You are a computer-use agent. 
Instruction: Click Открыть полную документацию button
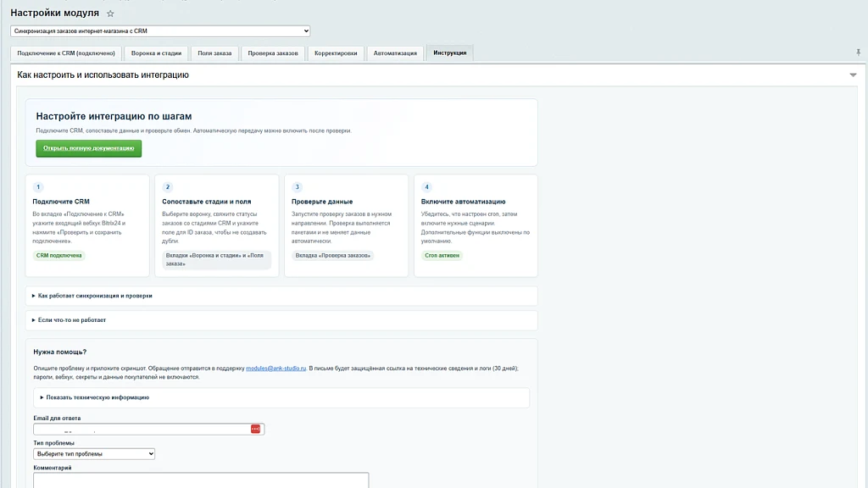tap(88, 148)
